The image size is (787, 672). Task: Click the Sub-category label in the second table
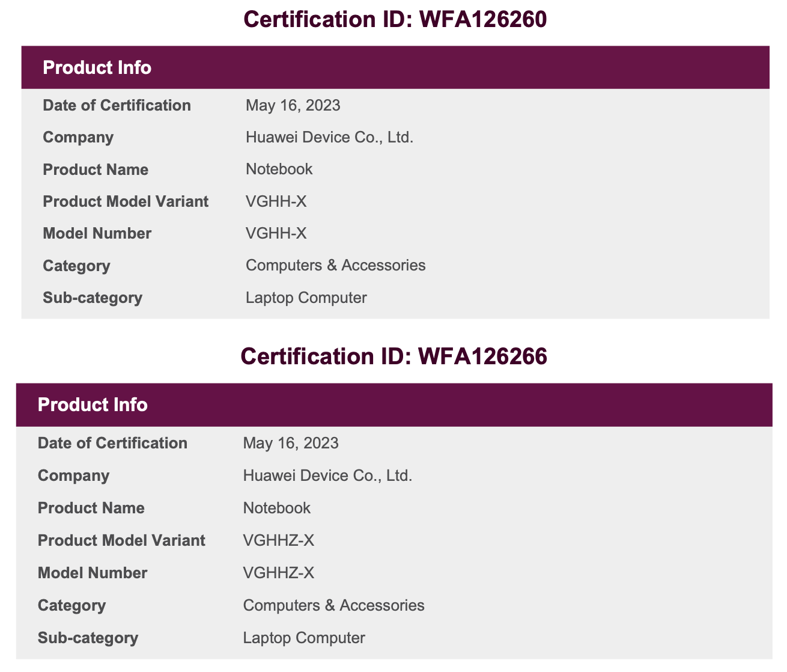[x=88, y=638]
